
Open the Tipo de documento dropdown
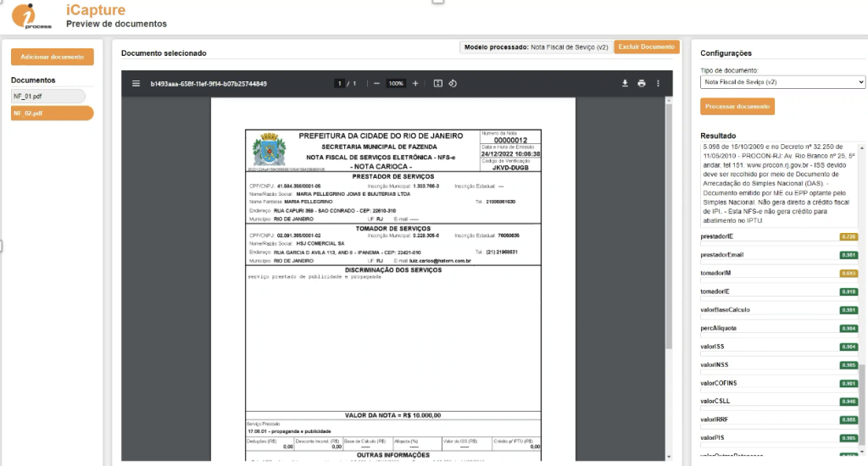point(782,82)
